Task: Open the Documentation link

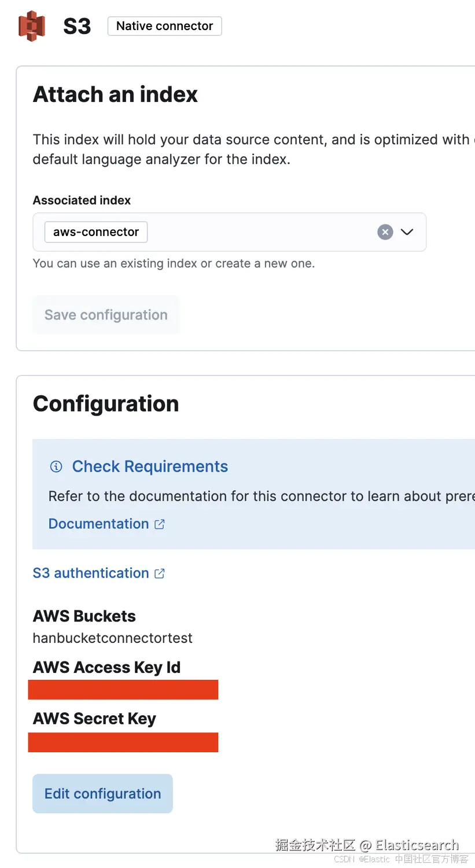Action: click(99, 524)
